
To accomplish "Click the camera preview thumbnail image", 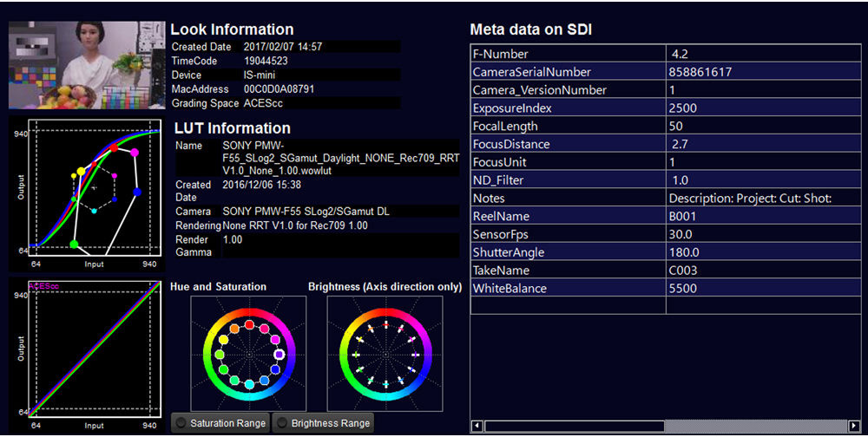I will (87, 65).
